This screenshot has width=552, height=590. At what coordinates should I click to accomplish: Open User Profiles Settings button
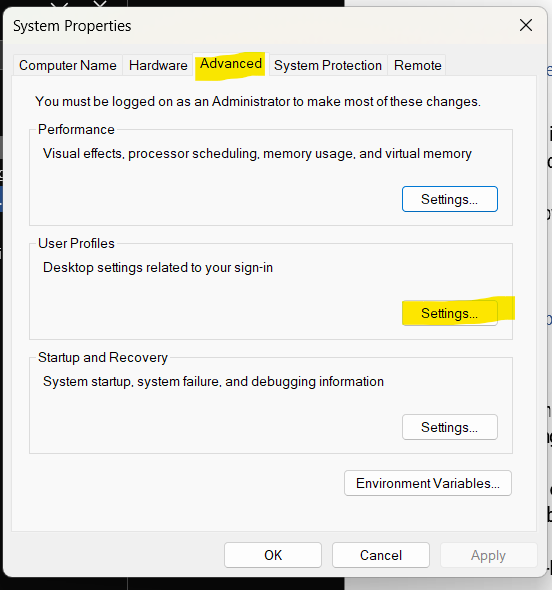[x=450, y=313]
